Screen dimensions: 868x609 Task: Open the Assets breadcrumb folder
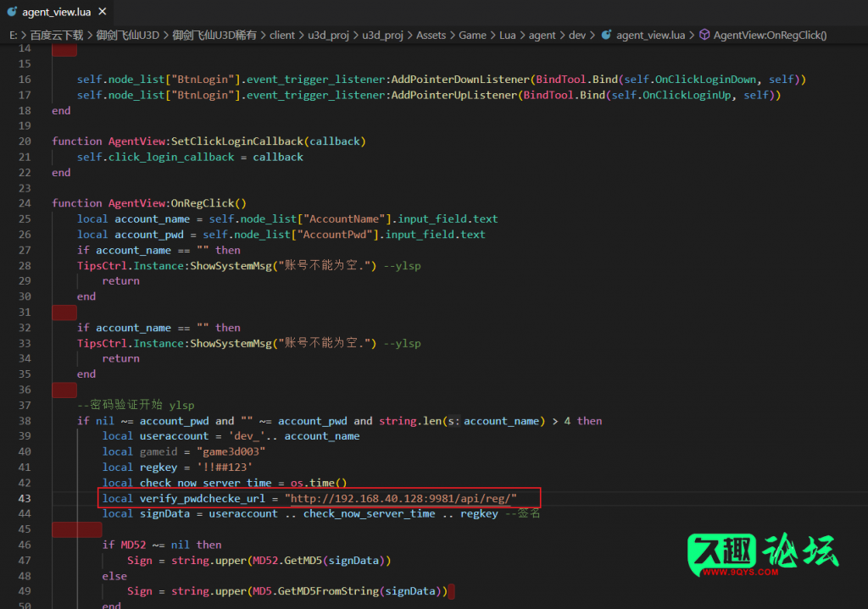[431, 36]
